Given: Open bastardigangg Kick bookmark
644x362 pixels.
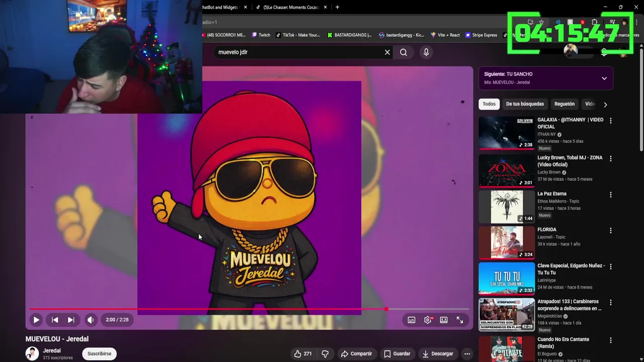Looking at the screenshot, I should coord(401,35).
